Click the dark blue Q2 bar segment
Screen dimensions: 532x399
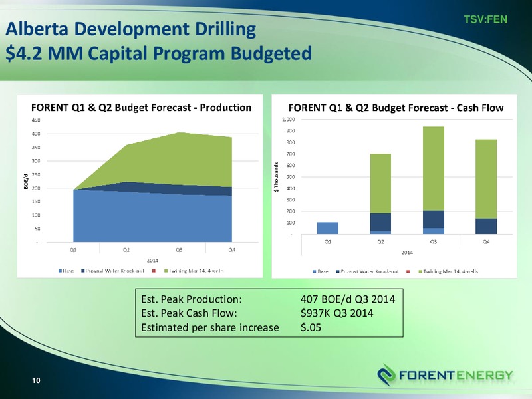pyautogui.click(x=380, y=222)
